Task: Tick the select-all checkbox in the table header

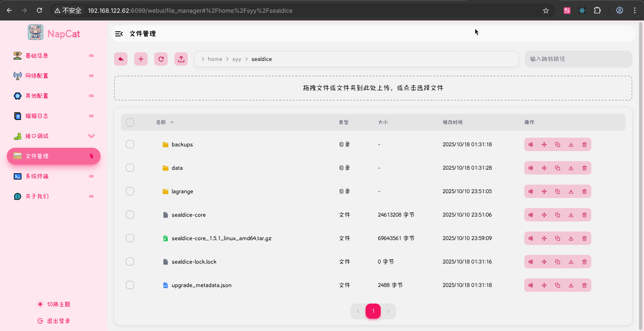Action: coord(130,122)
